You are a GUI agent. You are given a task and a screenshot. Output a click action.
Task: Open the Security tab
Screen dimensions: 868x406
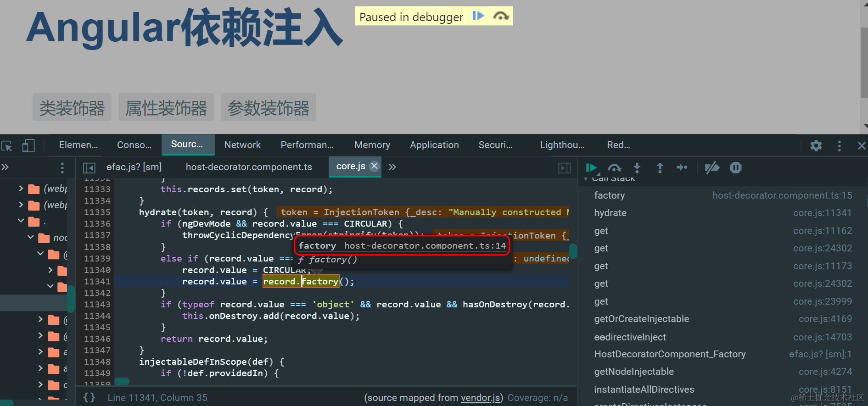495,145
